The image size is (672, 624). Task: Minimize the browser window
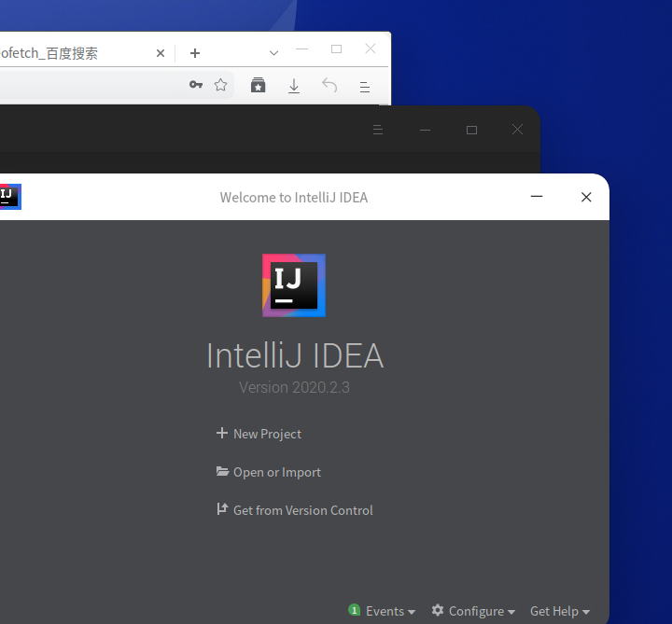tap(302, 49)
